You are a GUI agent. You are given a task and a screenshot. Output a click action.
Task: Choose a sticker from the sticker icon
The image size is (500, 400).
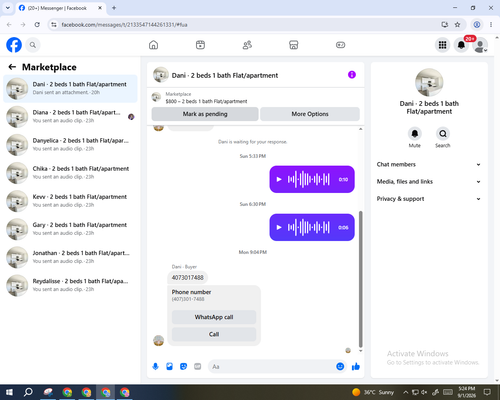tap(183, 367)
